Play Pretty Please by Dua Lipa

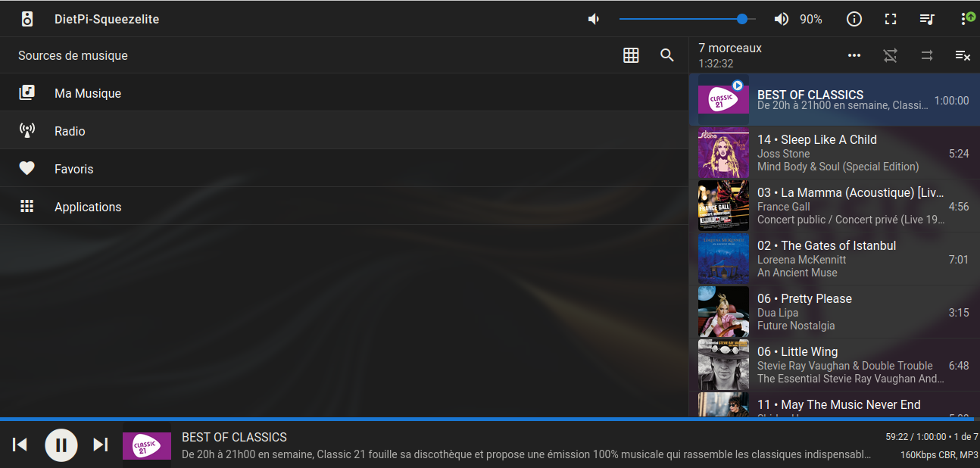[x=835, y=312]
